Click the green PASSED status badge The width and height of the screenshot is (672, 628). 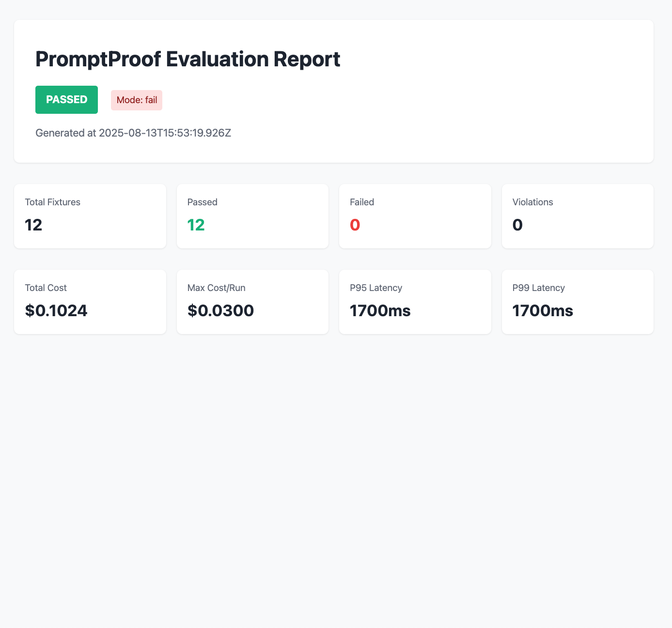point(66,100)
